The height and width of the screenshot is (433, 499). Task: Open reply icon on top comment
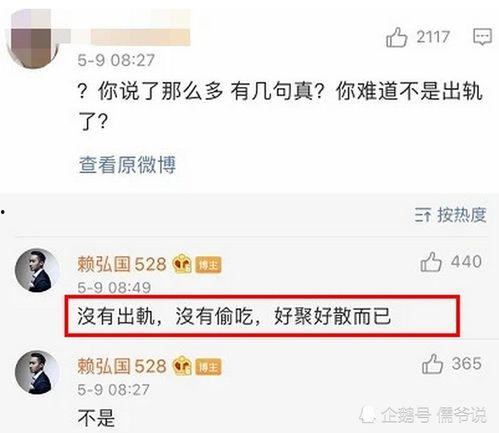click(482, 36)
